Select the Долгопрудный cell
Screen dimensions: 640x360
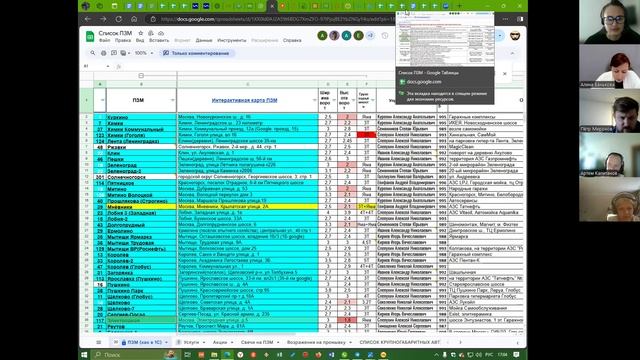141,225
